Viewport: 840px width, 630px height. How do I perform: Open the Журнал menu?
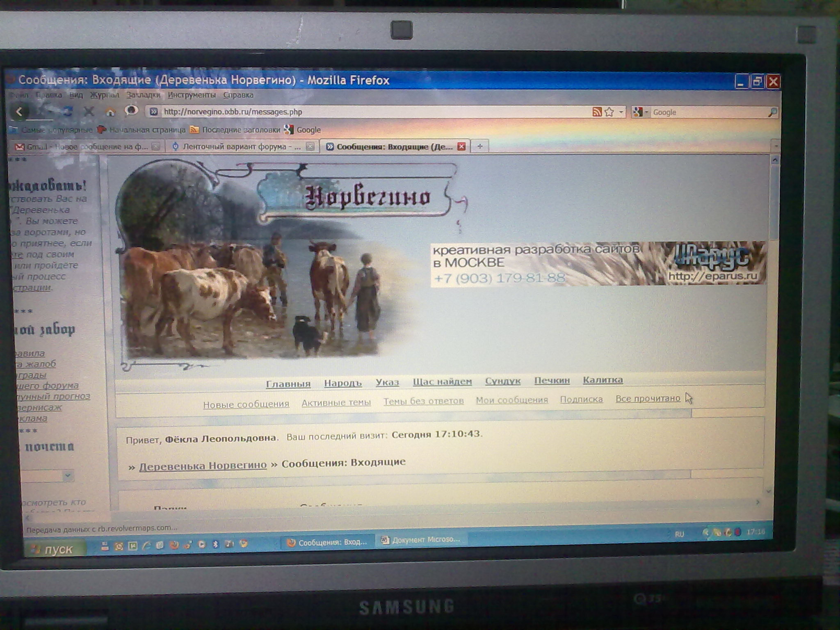(104, 95)
